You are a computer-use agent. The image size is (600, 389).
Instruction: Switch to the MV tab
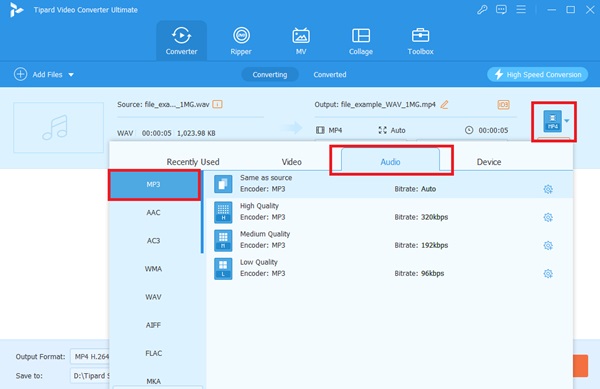301,41
